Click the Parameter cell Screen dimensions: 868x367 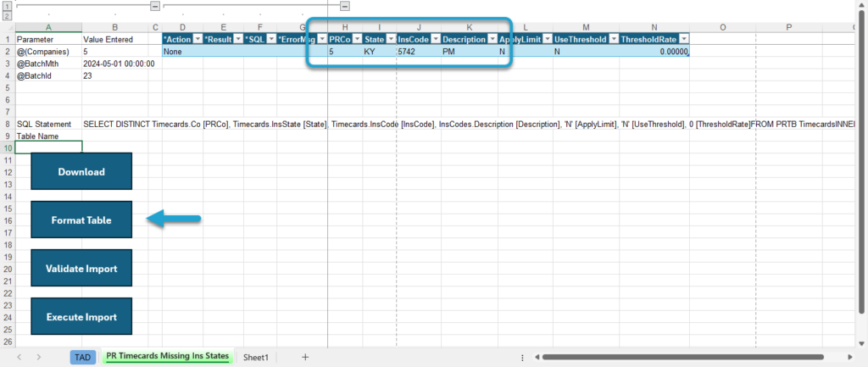(48, 39)
